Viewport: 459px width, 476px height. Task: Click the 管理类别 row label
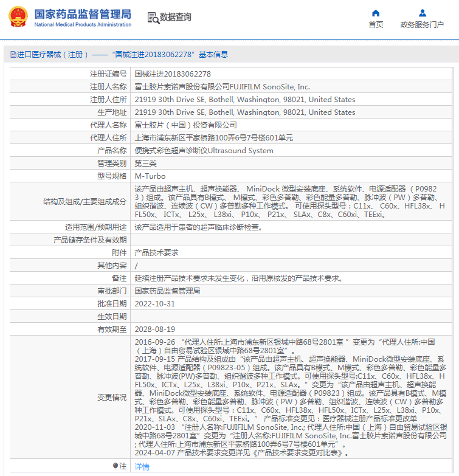pos(112,164)
